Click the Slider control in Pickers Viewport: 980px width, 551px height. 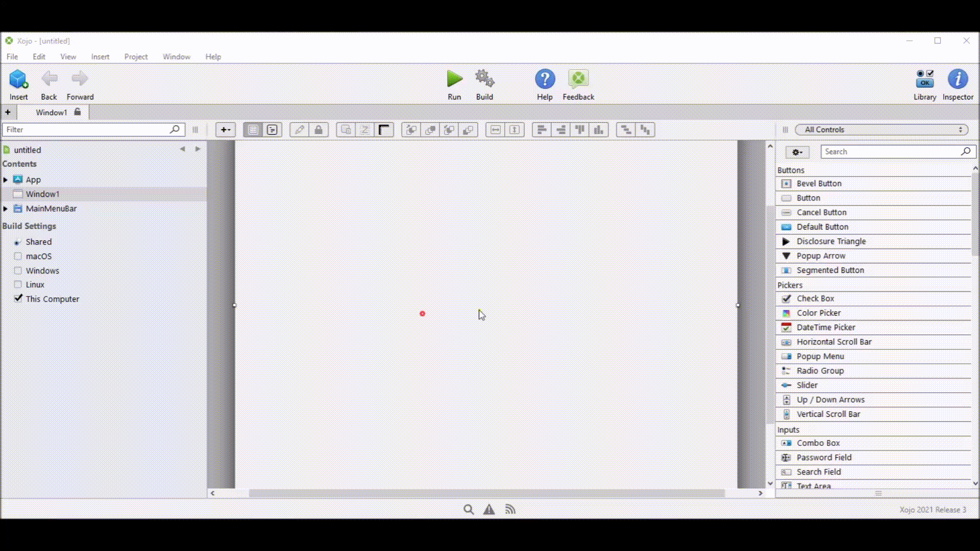[807, 384]
